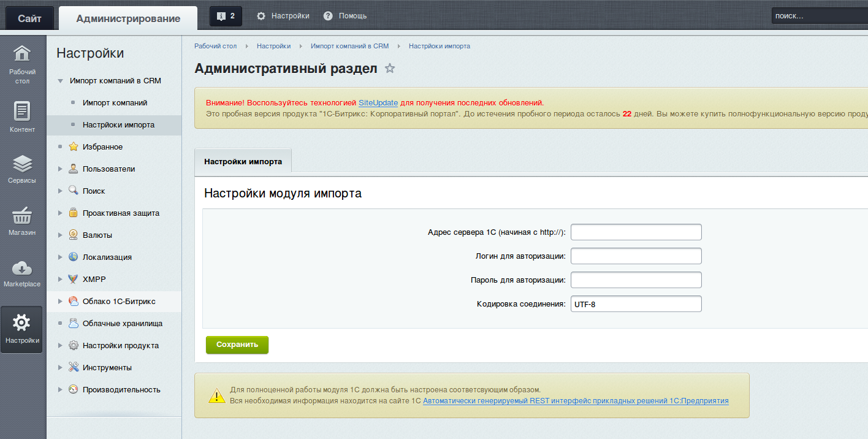The width and height of the screenshot is (868, 439).
Task: Select Импорт компаний in the sidebar tree
Action: coord(115,103)
